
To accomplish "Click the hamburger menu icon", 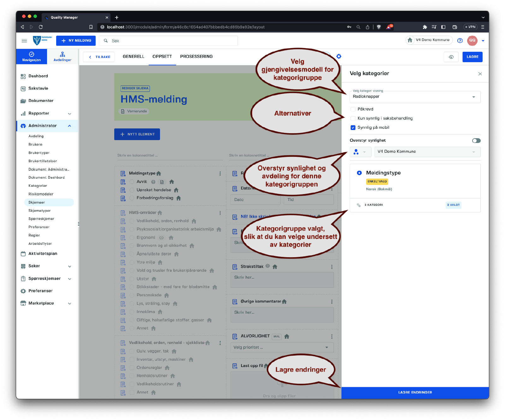I will coord(24,41).
